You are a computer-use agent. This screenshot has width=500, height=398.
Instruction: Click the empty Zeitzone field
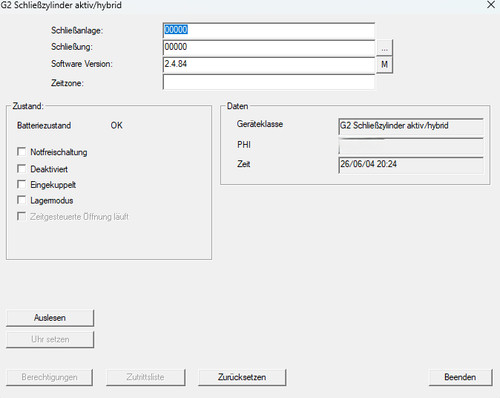coord(269,82)
